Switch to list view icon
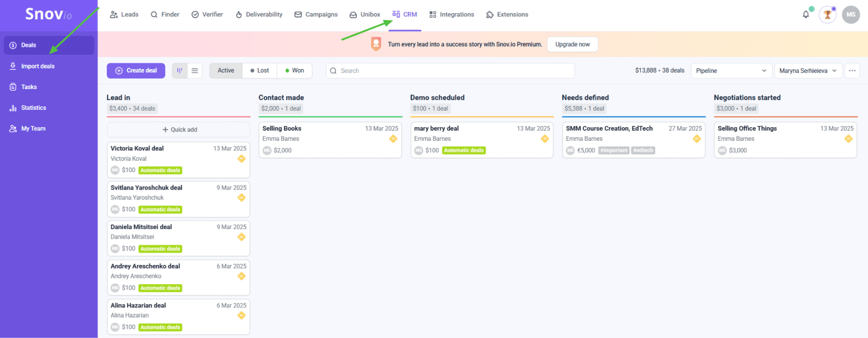This screenshot has height=338, width=868. [x=195, y=71]
